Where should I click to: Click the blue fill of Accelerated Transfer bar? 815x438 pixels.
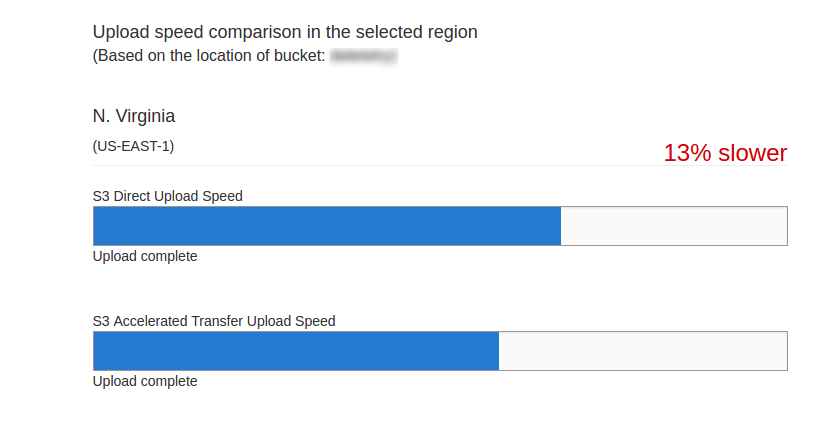click(x=295, y=351)
